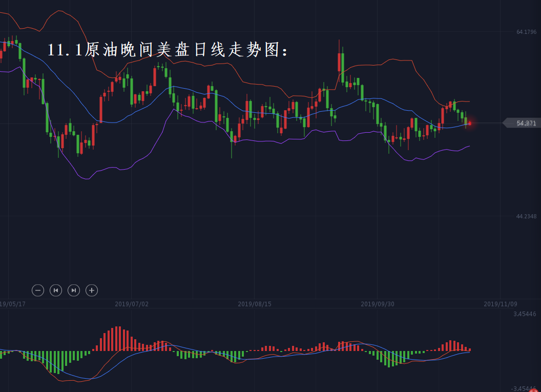The image size is (541, 392).
Task: Click price axis label 64.1796
Action: coord(526,32)
